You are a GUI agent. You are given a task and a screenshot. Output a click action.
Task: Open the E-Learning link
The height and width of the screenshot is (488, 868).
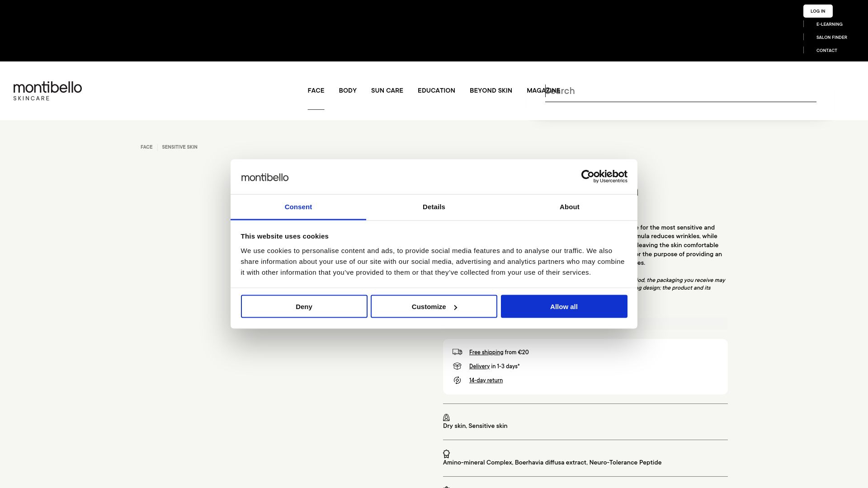(x=829, y=24)
